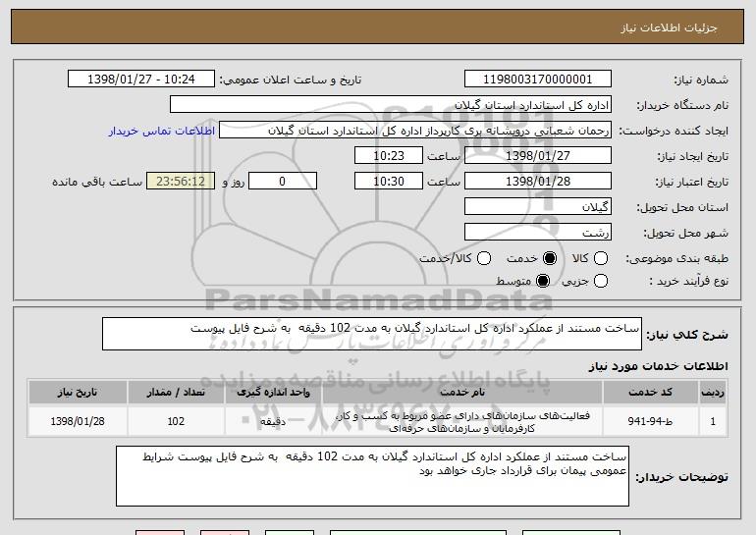This screenshot has height=535, width=756.
Task: Click the table date cell 1398/01/28
Action: coord(78,421)
